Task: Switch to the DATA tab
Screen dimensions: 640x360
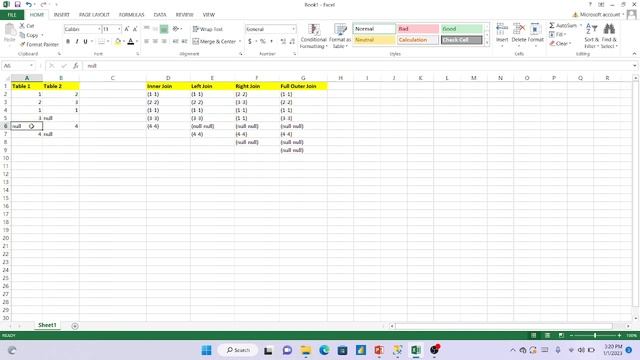Action: click(160, 15)
